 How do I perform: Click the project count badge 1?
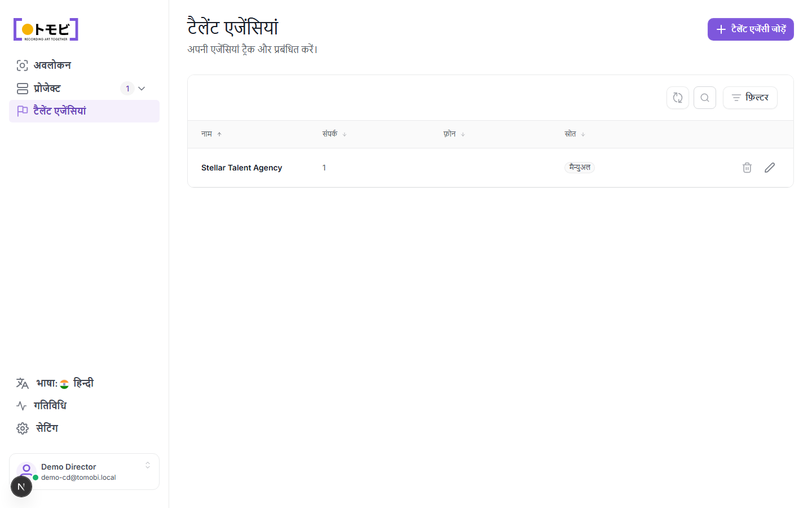pos(127,89)
